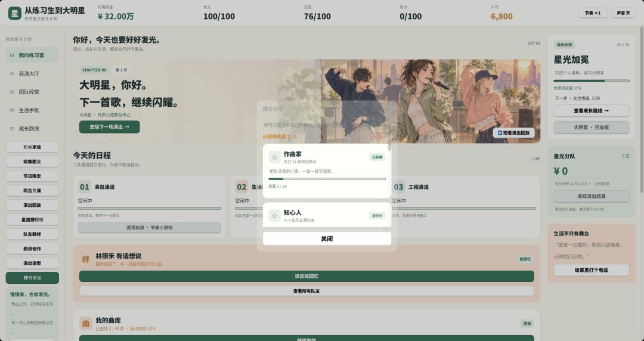Click the CHAPTER 09 tag
This screenshot has height=341, width=644.
pyautogui.click(x=94, y=70)
